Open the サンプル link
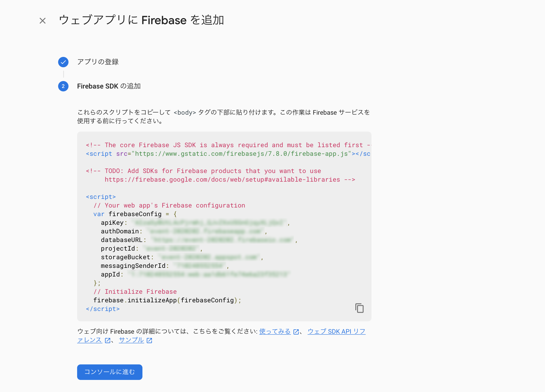This screenshot has width=545, height=392. (132, 340)
